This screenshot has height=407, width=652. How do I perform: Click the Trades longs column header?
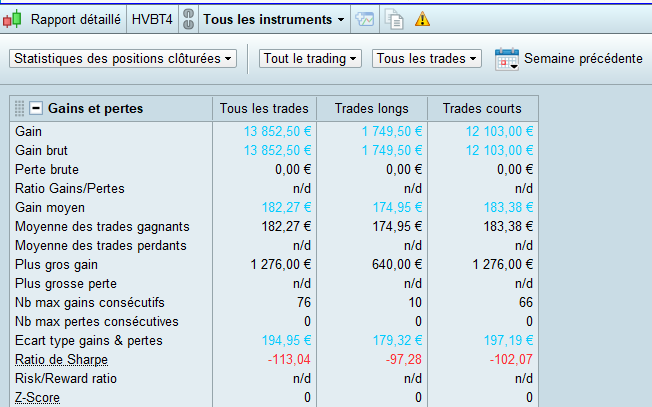372,109
